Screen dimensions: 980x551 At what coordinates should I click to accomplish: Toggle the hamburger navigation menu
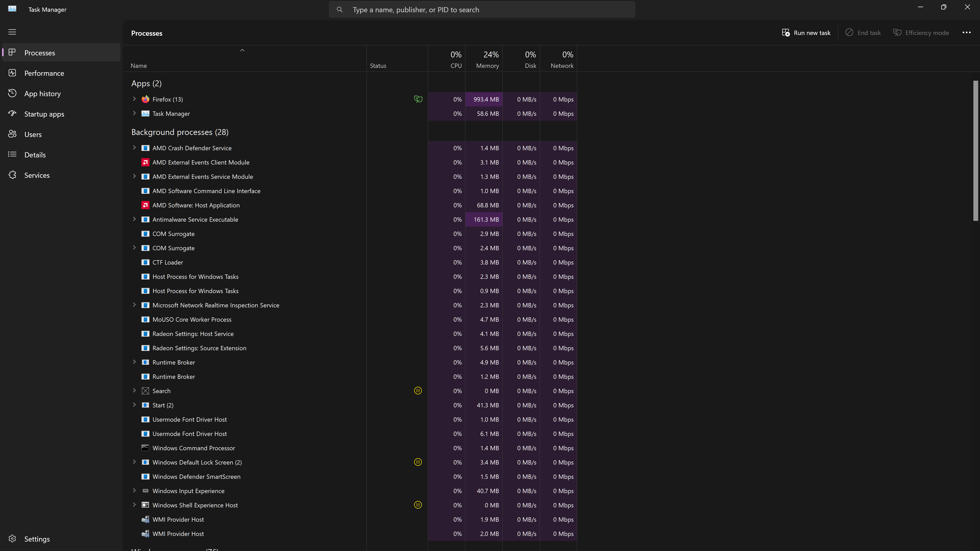pyautogui.click(x=12, y=32)
